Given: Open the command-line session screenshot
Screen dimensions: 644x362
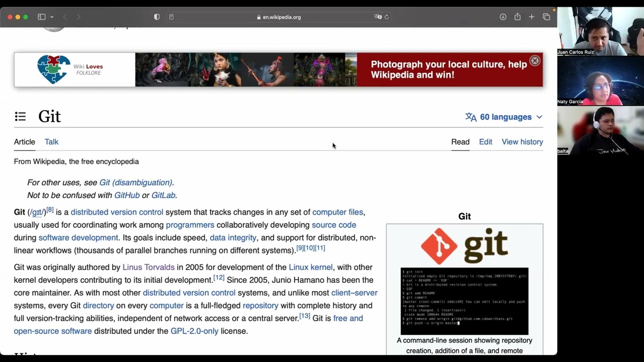Looking at the screenshot, I should click(x=464, y=301).
